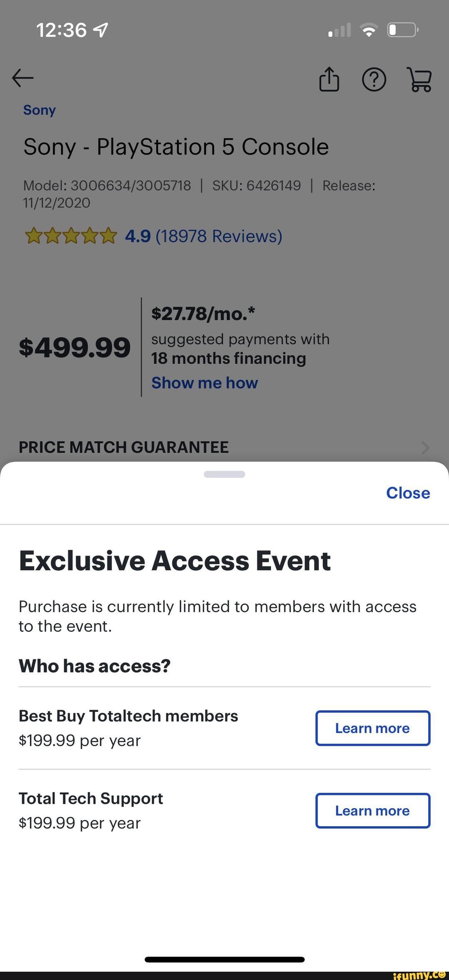449x980 pixels.
Task: Tap the Best Buy Totaltech members row
Action: 128,728
